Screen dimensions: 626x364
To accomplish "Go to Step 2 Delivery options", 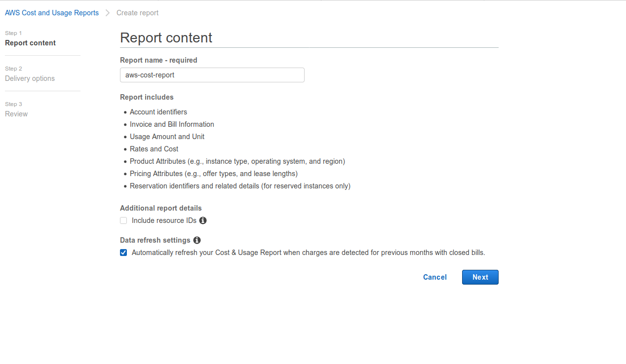I will pos(30,74).
